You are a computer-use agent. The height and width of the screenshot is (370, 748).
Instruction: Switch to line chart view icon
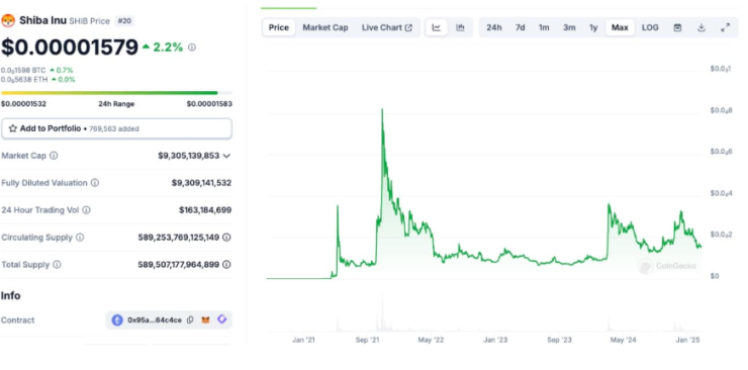click(436, 28)
